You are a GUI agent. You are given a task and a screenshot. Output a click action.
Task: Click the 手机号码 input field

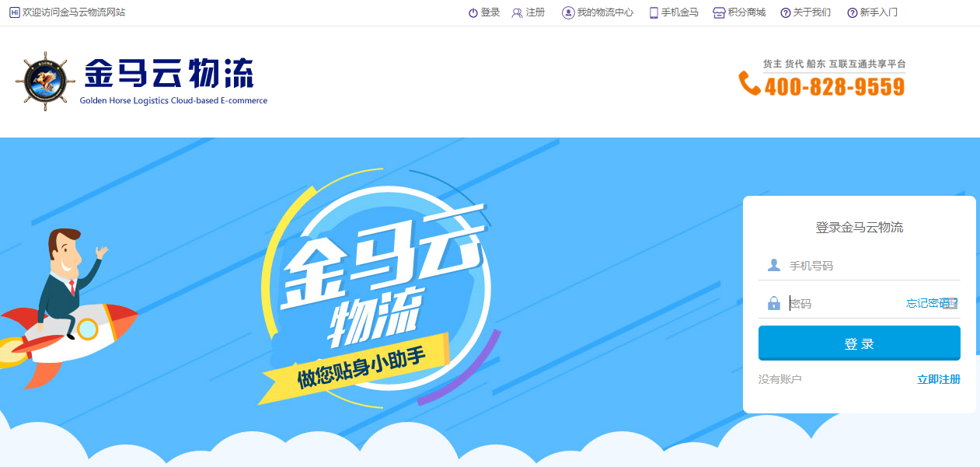click(x=860, y=266)
